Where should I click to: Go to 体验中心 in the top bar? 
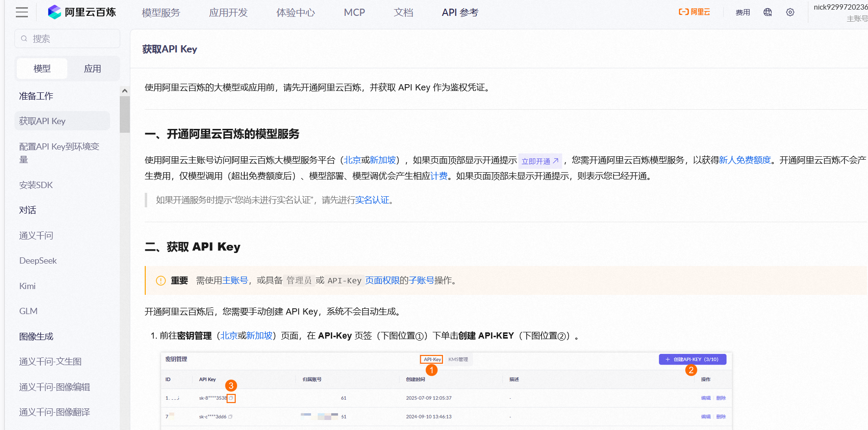[x=295, y=13]
